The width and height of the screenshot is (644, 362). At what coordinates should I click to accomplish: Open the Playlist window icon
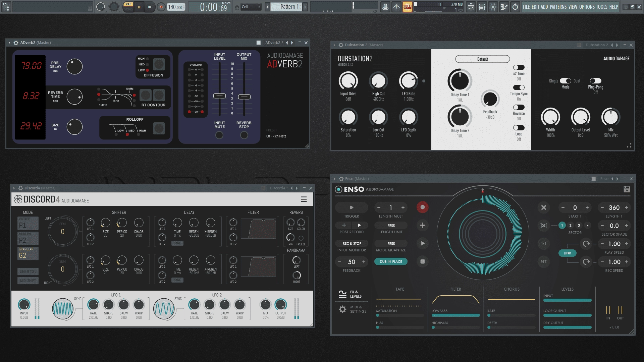471,7
